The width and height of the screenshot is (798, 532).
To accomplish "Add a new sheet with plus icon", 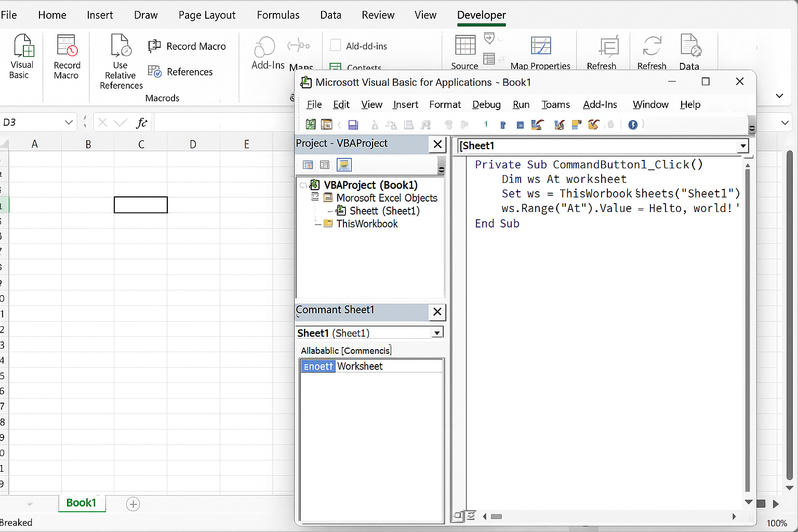I will click(133, 504).
